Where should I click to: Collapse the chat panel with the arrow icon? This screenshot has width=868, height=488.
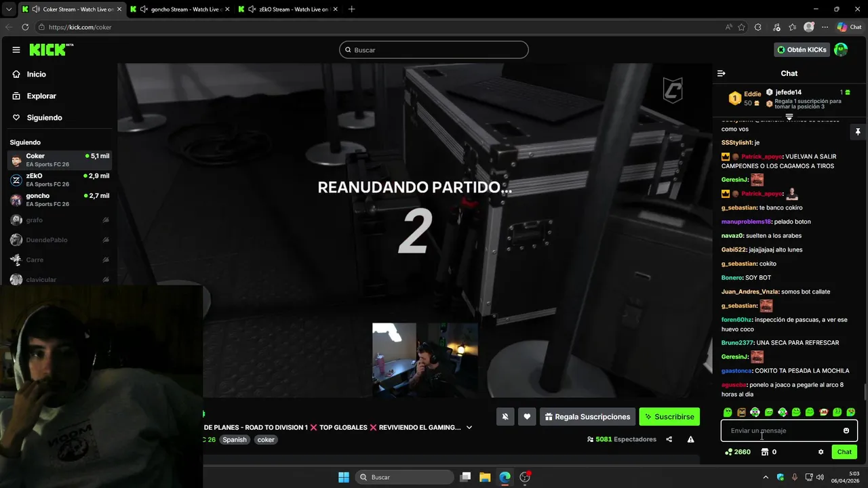722,73
